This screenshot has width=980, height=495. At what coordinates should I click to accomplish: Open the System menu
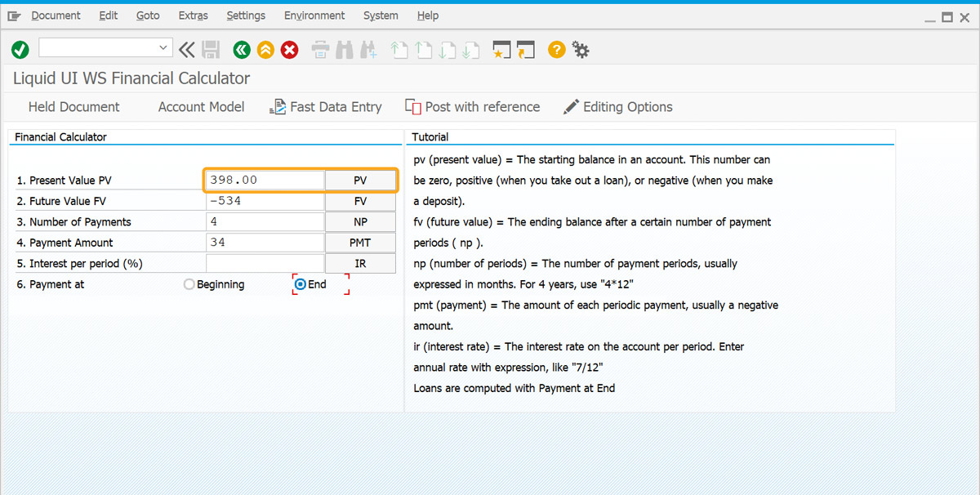point(381,16)
